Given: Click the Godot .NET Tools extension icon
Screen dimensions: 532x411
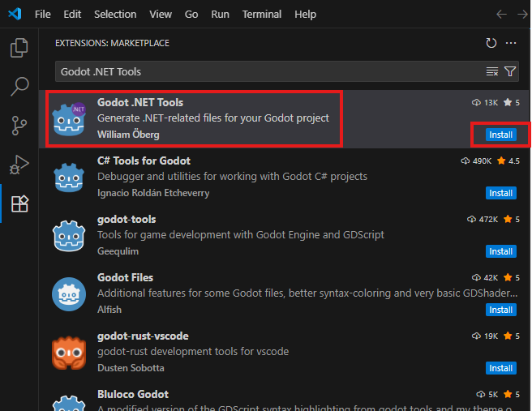Looking at the screenshot, I should point(69,119).
